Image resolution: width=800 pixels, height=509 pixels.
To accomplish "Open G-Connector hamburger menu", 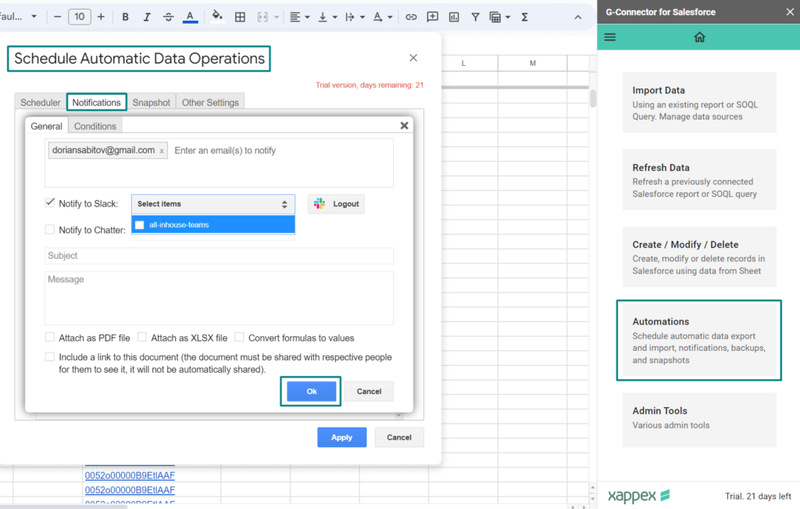I will tap(610, 37).
